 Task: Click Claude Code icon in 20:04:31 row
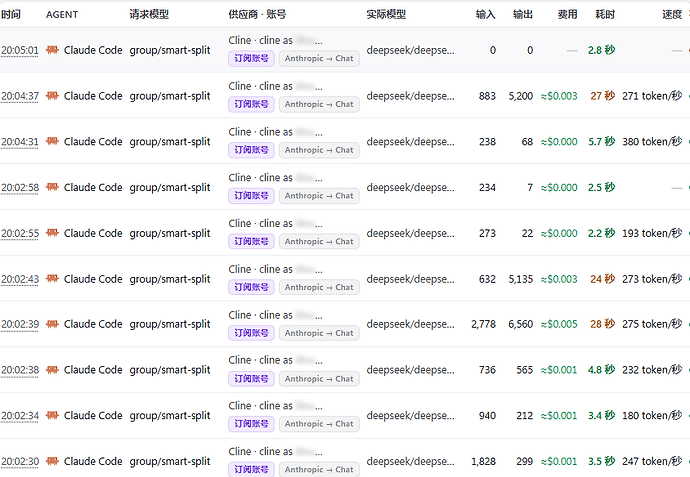52,142
